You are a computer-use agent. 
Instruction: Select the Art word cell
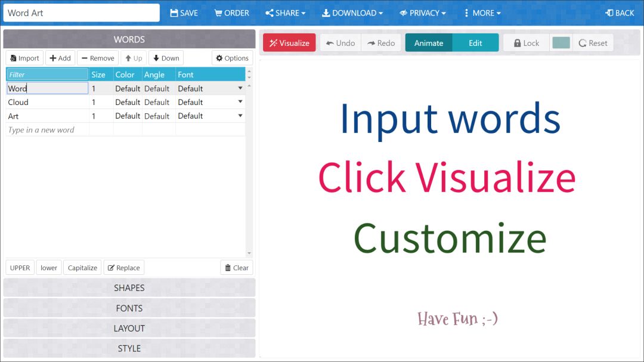coord(47,116)
